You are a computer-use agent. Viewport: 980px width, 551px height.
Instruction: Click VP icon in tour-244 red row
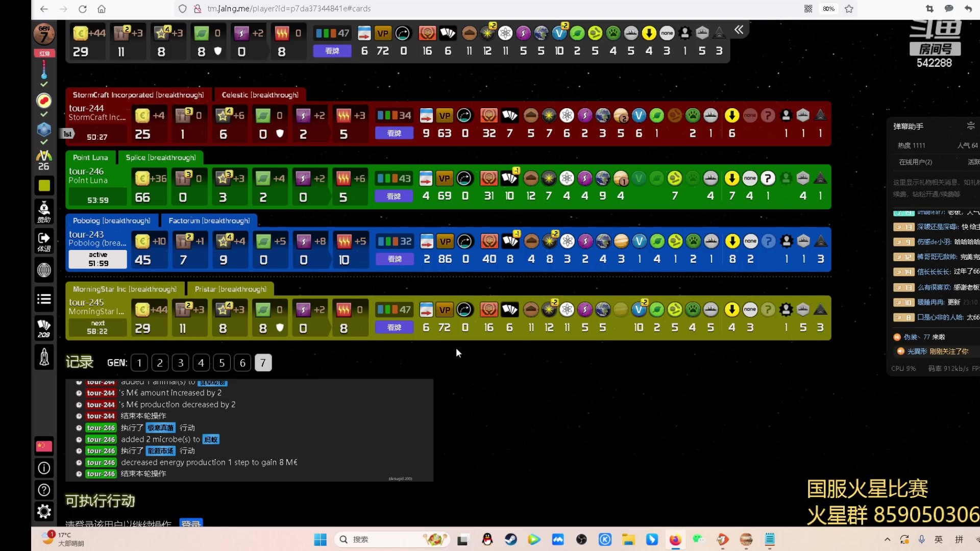(x=445, y=116)
